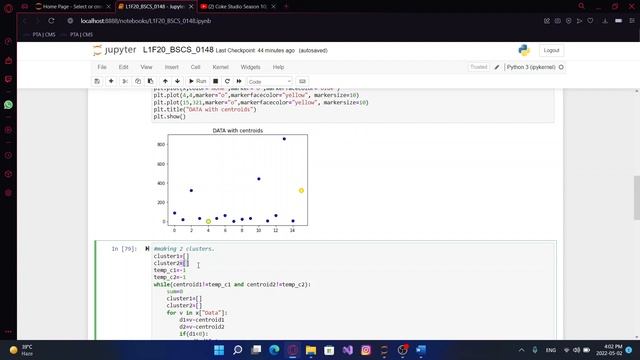Switch to the Coke Studio Season YouTube tab
This screenshot has width=640, height=360.
[x=237, y=7]
